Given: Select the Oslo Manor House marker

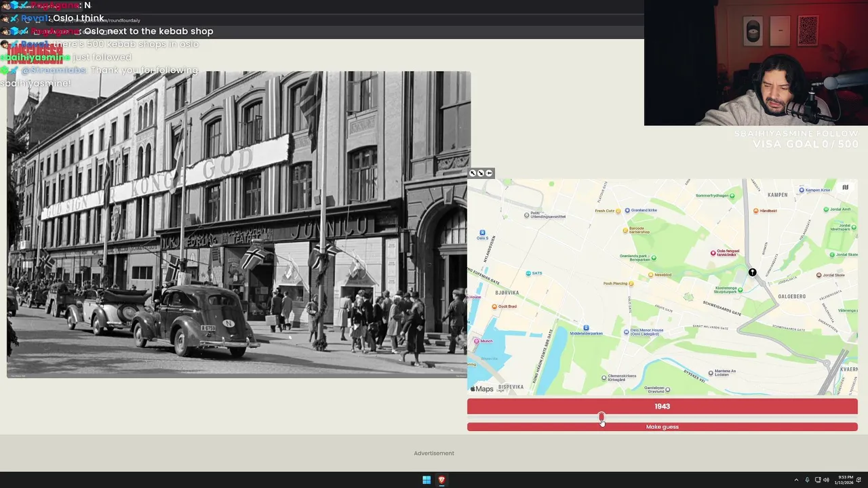Looking at the screenshot, I should click(626, 332).
